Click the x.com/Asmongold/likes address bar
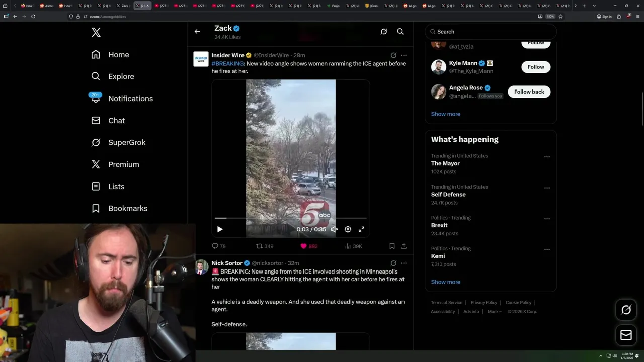Screen dimensions: 644x362 [x=301, y=16]
